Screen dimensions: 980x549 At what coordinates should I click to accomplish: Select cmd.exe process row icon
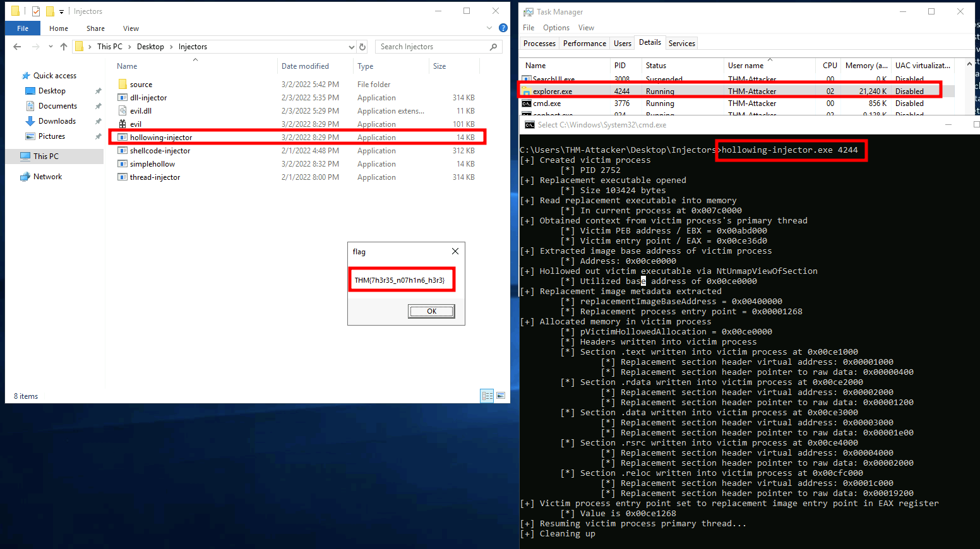pos(527,103)
